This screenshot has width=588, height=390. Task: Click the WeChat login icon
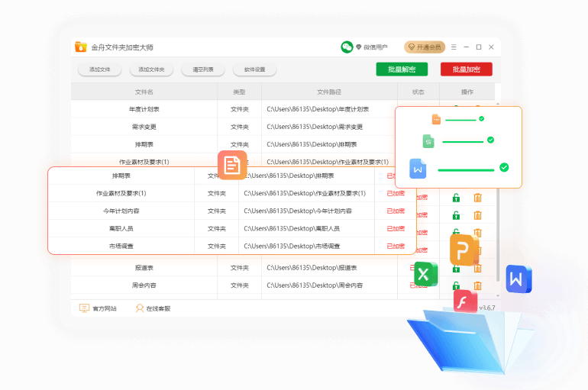pos(347,47)
